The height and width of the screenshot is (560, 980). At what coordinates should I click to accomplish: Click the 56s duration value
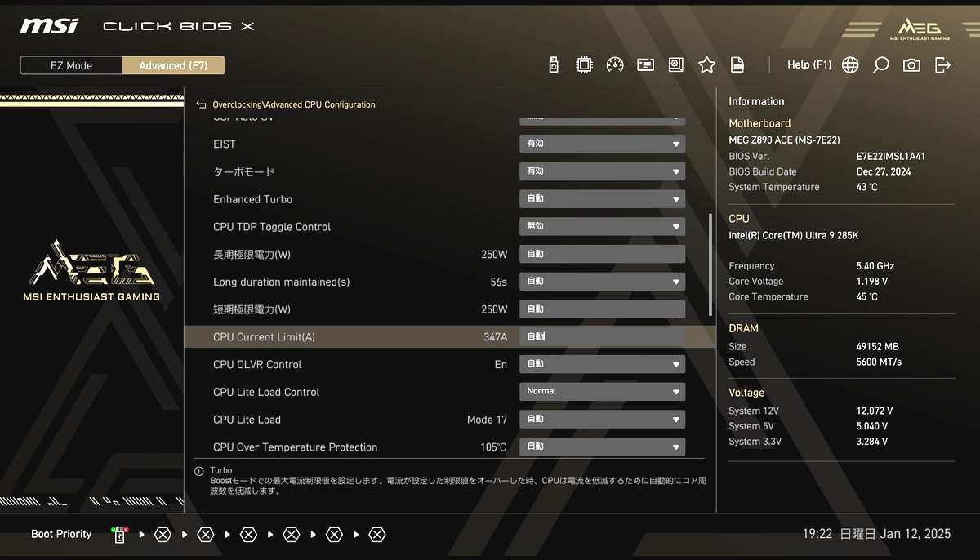[498, 282]
